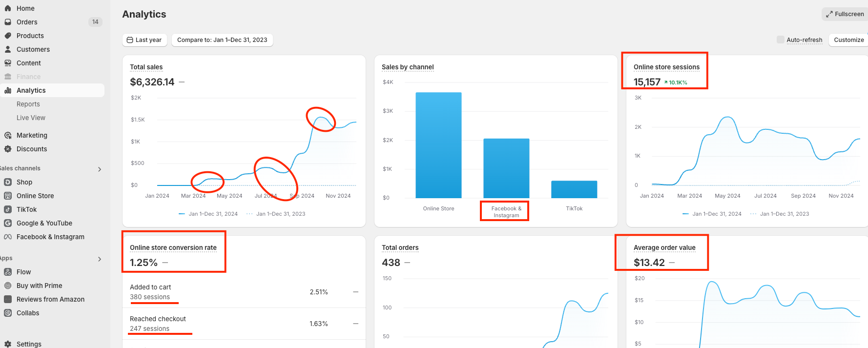Expand the Sales channels section chevron

100,169
